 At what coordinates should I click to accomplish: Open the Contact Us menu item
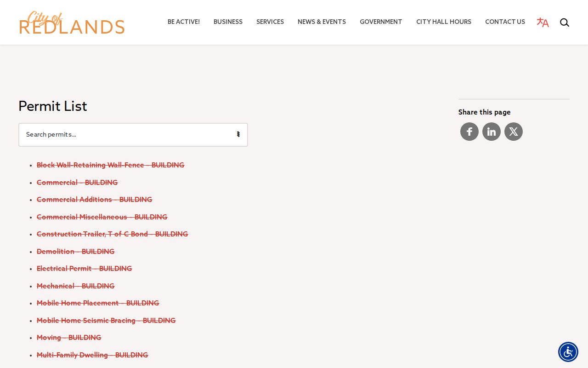click(505, 22)
